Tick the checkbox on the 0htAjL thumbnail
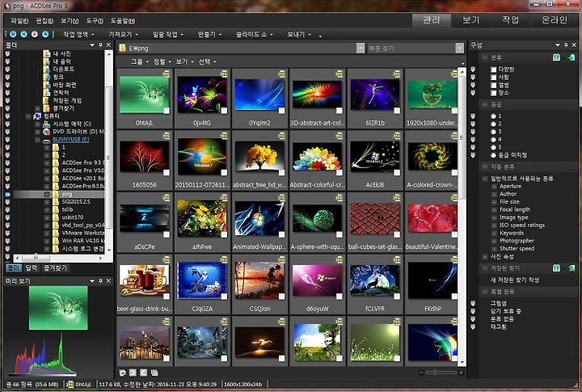 [x=167, y=111]
